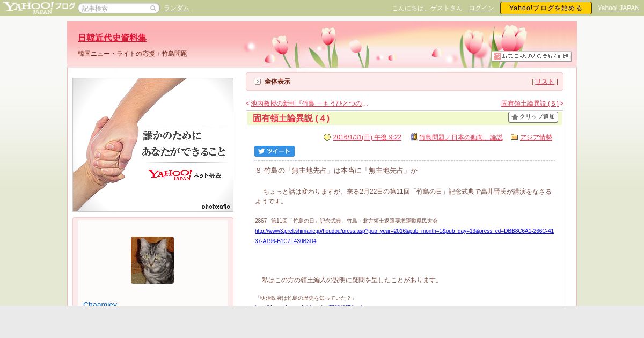644x338 pixels.
Task: Open the ネット募金 handshake banner
Action: point(153,145)
